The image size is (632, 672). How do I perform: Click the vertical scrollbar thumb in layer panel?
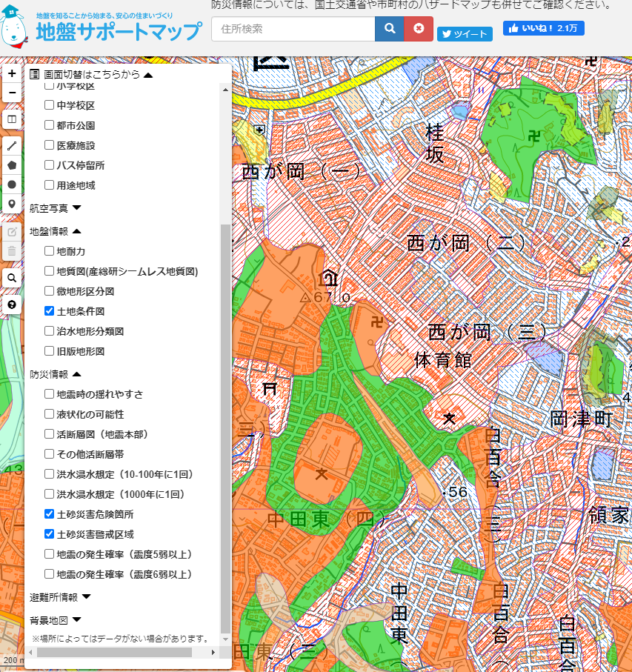pos(225,428)
